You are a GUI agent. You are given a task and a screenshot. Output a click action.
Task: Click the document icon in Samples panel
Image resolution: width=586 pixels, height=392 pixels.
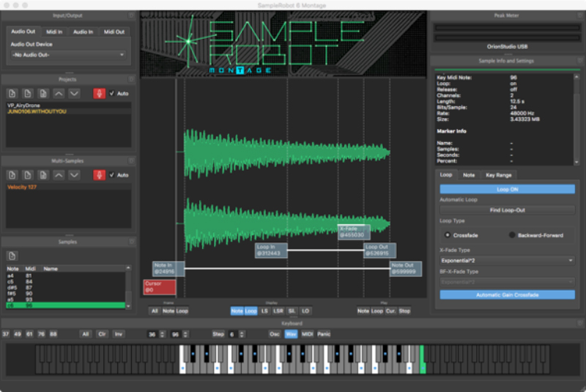[x=12, y=256]
